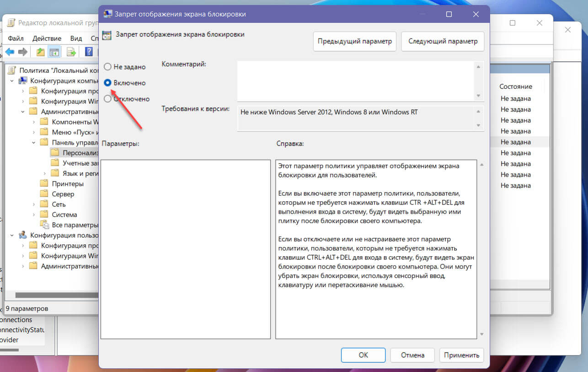Click the gray Forward arrow in toolbar
This screenshot has height=372, width=588.
click(x=23, y=52)
